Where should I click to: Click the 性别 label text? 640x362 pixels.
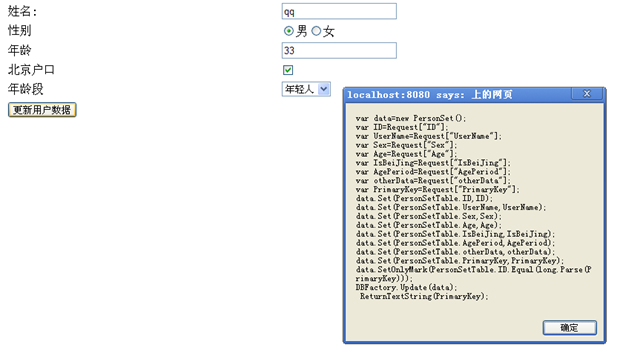click(19, 31)
